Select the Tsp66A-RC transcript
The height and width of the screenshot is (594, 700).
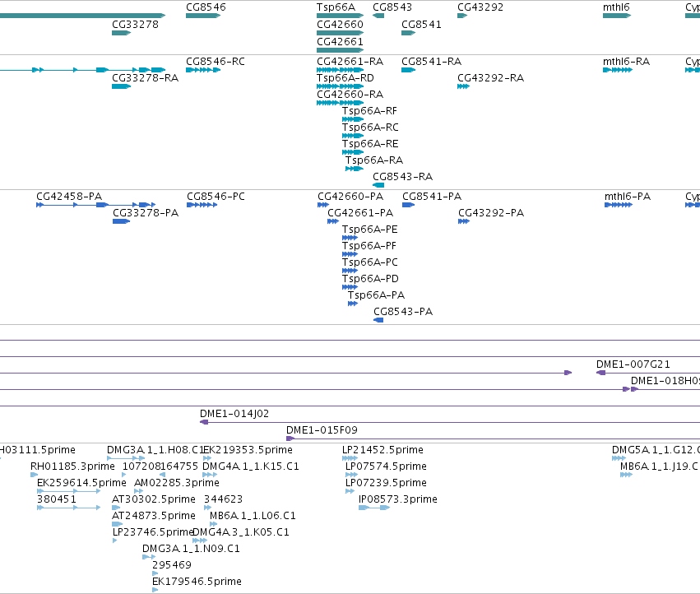click(370, 128)
